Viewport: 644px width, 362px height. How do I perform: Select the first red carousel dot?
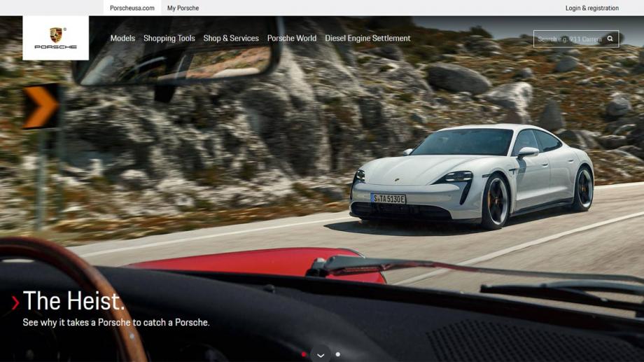[304, 354]
